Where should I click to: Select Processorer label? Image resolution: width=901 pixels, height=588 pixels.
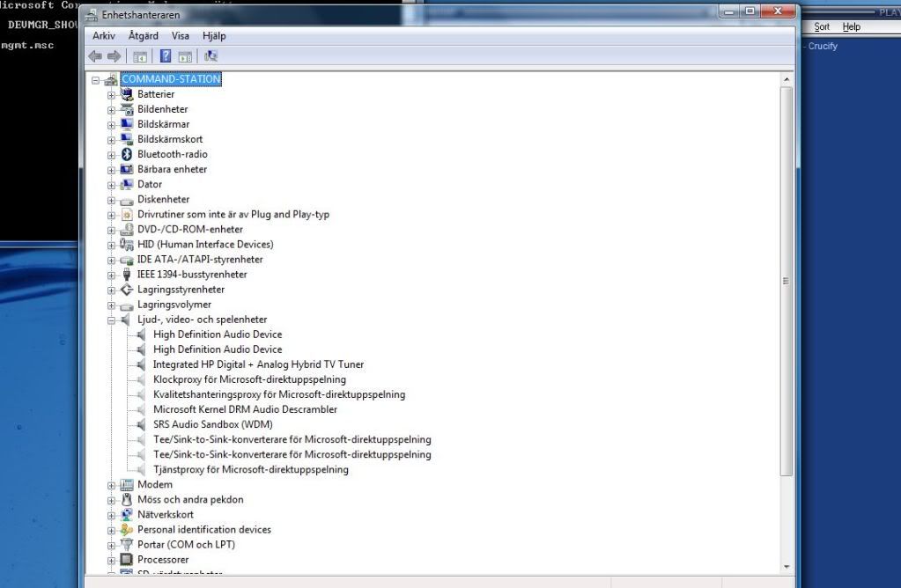(163, 559)
